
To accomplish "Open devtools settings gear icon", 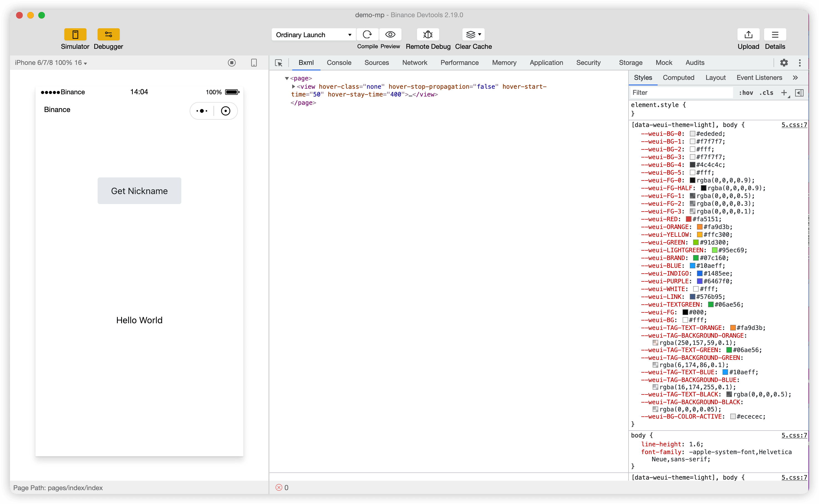I will tap(784, 63).
